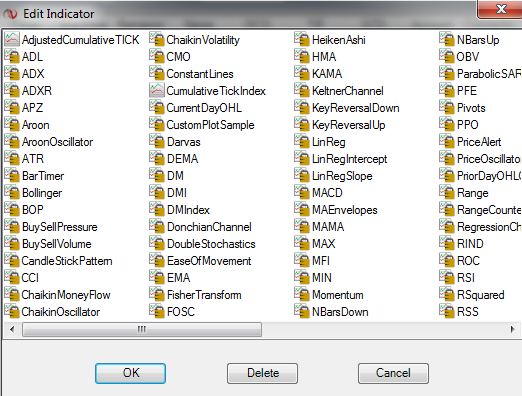
Task: Select EaseOfMovement indicator
Action: click(x=209, y=261)
